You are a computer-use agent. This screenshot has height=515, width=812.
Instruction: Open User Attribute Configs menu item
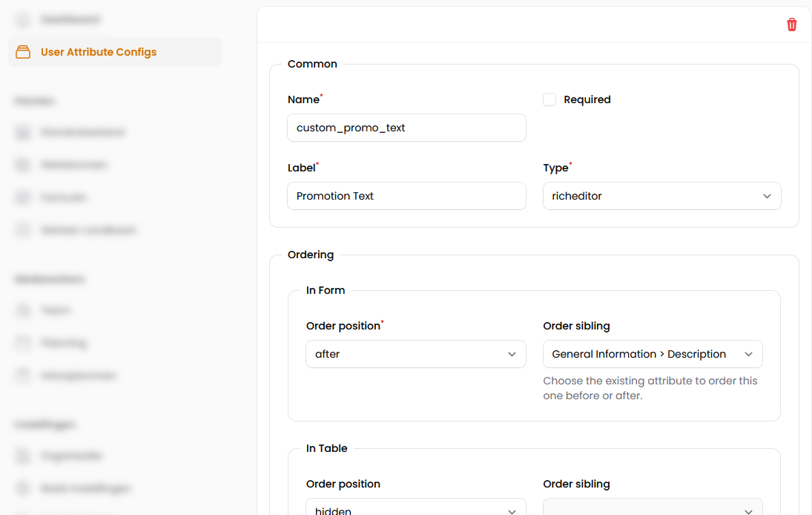click(x=115, y=52)
